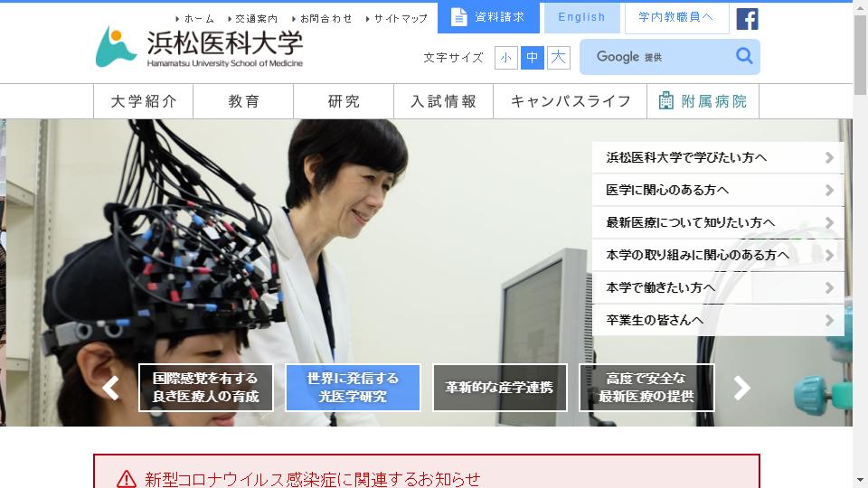Click the warning triangle icon in the notice
This screenshot has width=868, height=488.
coord(127,479)
